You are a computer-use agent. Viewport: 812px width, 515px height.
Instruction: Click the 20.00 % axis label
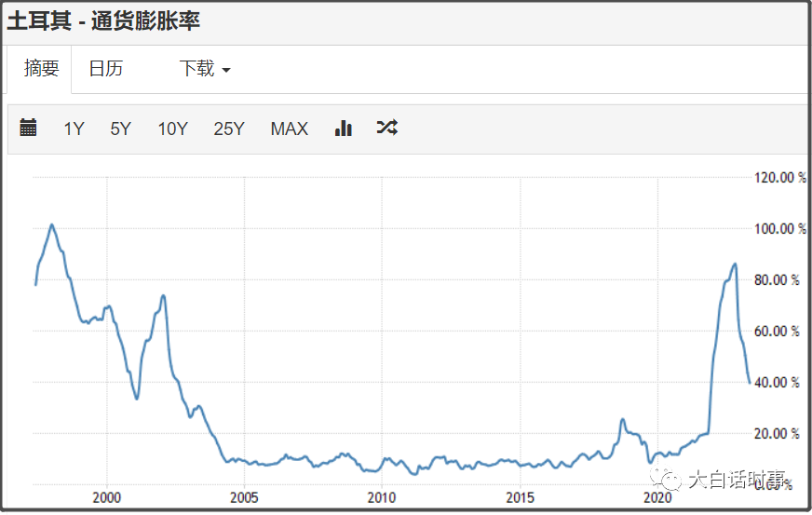coord(777,434)
